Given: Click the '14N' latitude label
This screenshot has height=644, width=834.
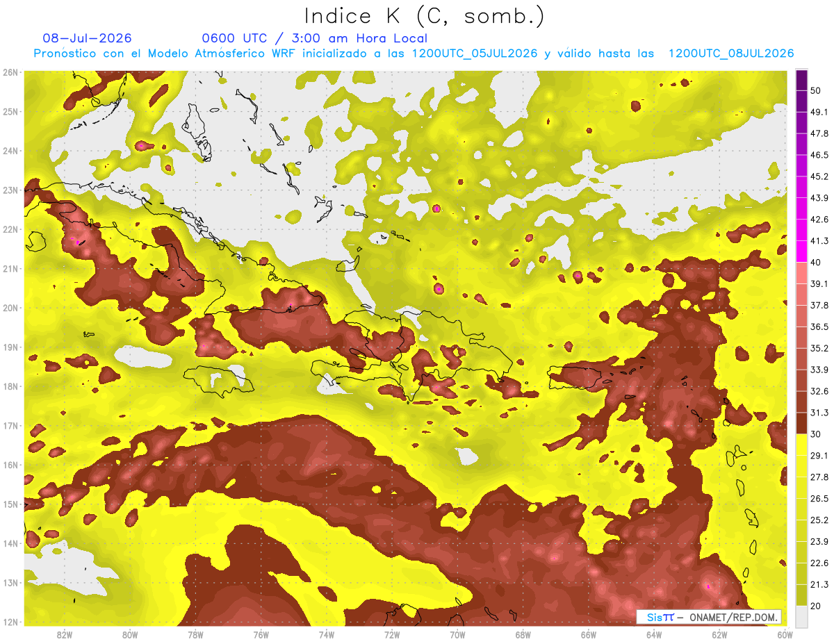Looking at the screenshot, I should click(x=10, y=543).
